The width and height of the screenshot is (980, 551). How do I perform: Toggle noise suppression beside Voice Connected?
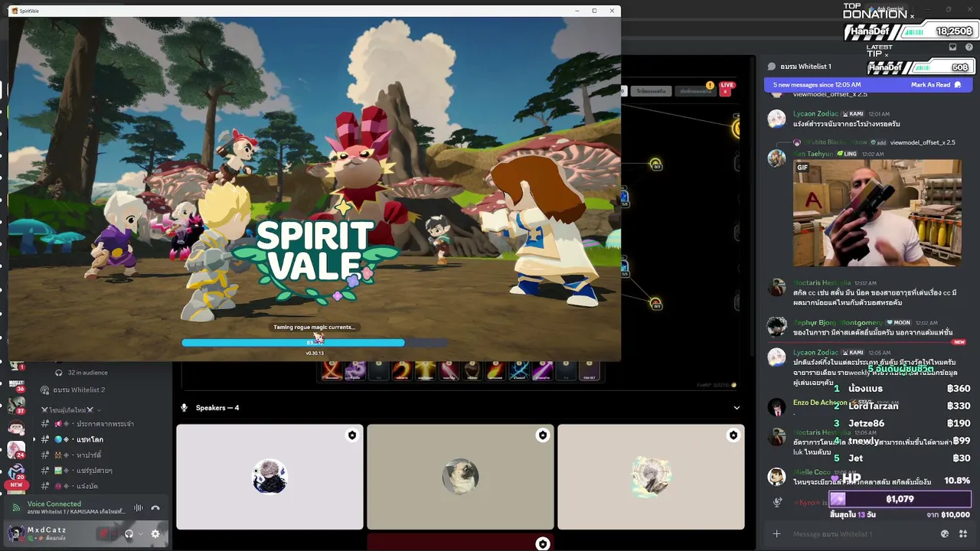(x=139, y=507)
